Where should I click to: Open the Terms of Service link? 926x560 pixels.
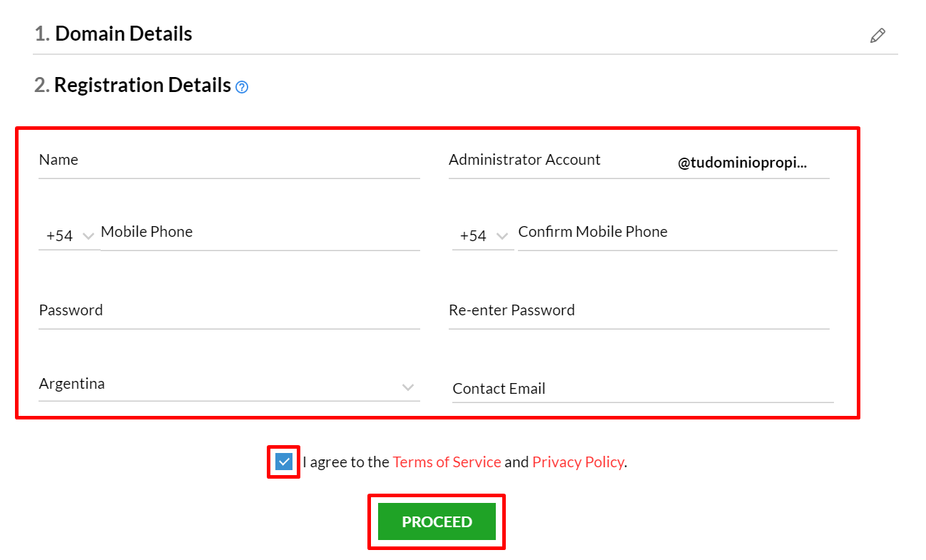pyautogui.click(x=447, y=462)
